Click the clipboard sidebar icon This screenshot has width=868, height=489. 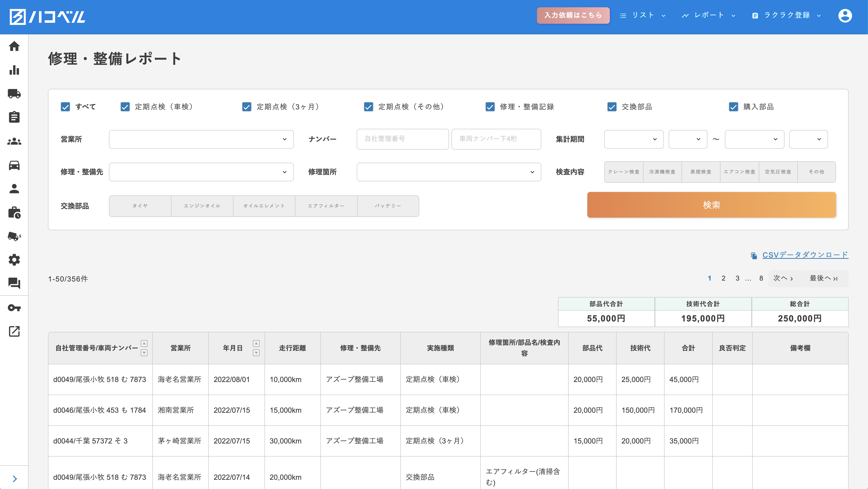coord(14,117)
